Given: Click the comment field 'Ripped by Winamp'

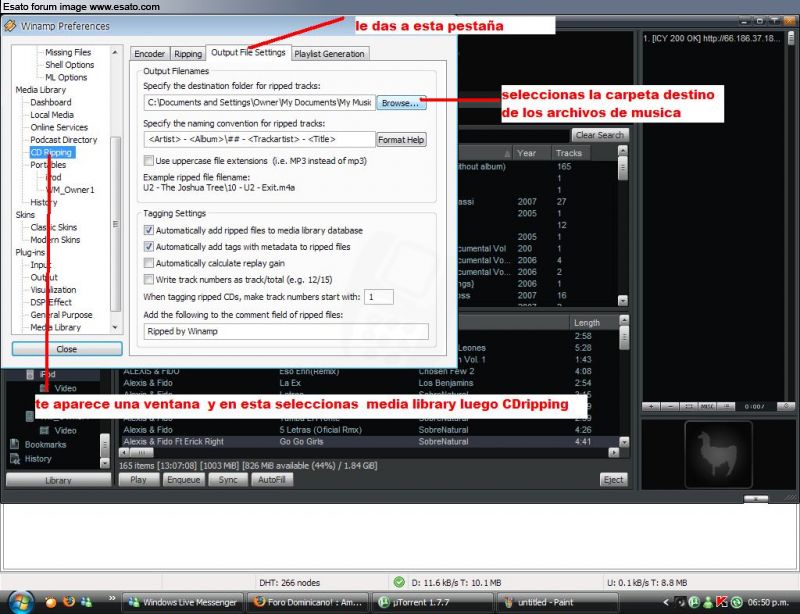Looking at the screenshot, I should coord(286,331).
